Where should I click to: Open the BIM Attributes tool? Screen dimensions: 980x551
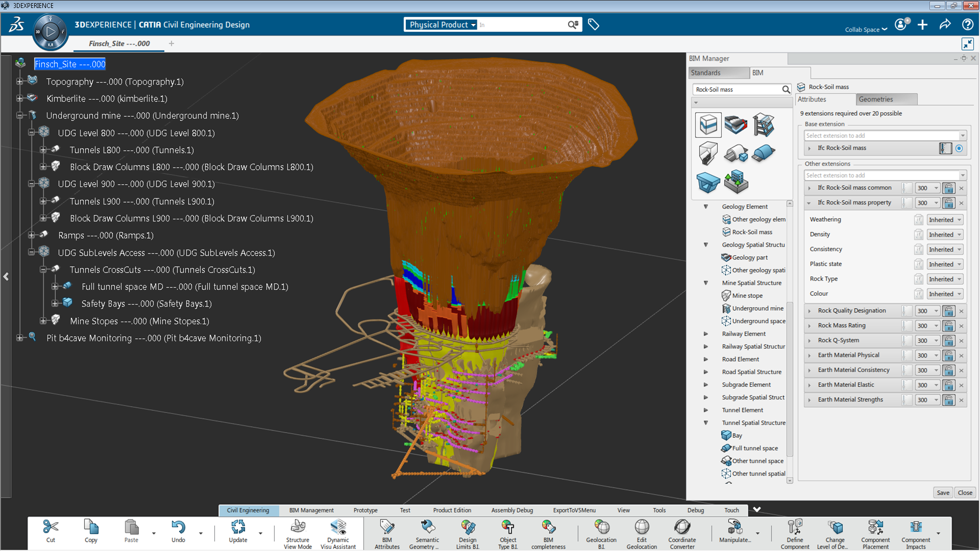[387, 534]
